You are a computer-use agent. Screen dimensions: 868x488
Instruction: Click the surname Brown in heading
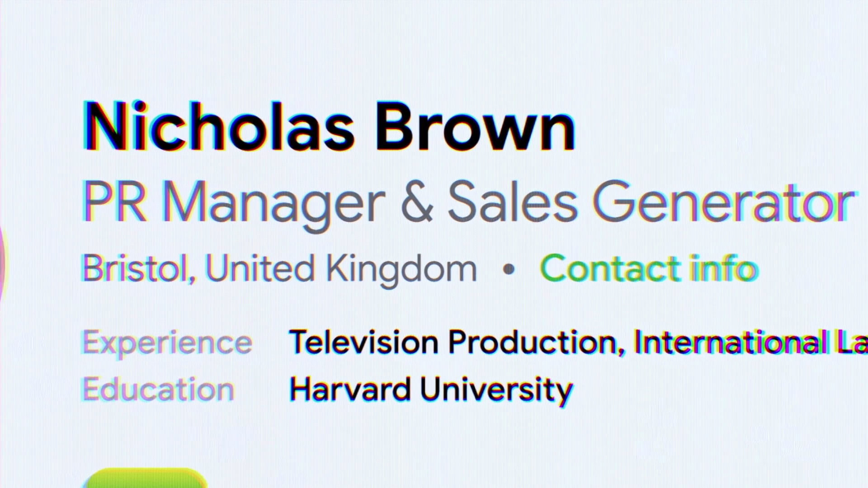click(475, 127)
